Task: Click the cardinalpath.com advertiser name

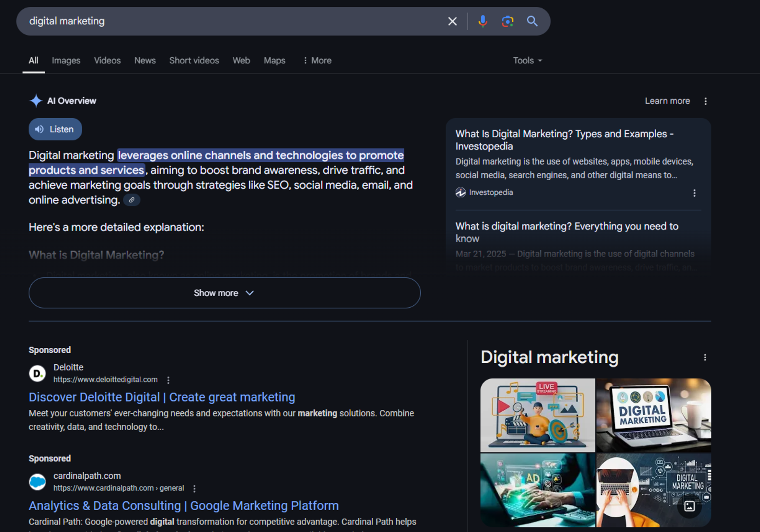Action: pyautogui.click(x=87, y=476)
